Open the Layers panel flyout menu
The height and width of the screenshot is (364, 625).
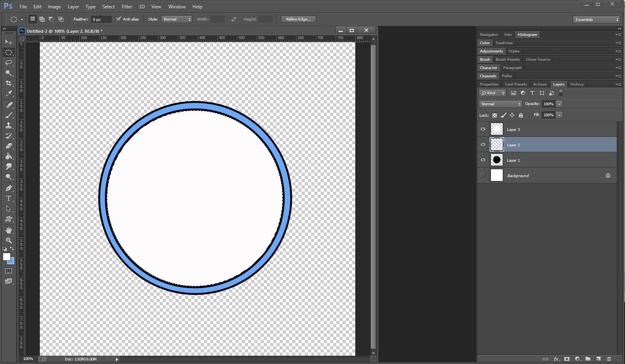point(618,84)
